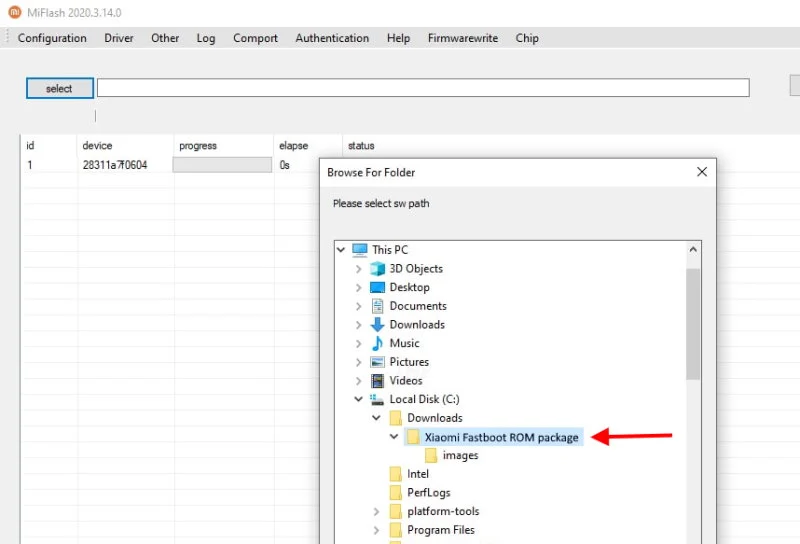
Task: Click the 'device' column header
Action: tap(97, 145)
